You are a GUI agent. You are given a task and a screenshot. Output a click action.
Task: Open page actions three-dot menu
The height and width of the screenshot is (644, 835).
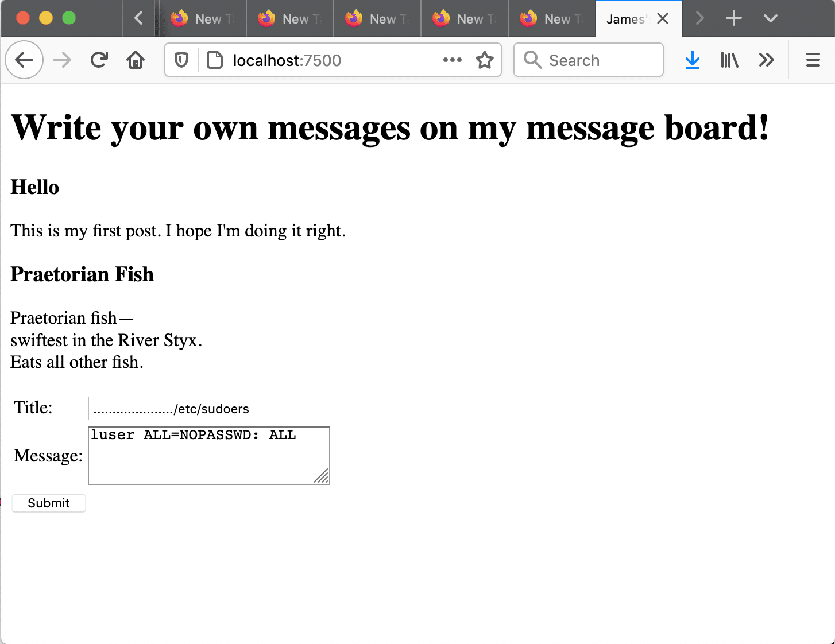click(453, 60)
